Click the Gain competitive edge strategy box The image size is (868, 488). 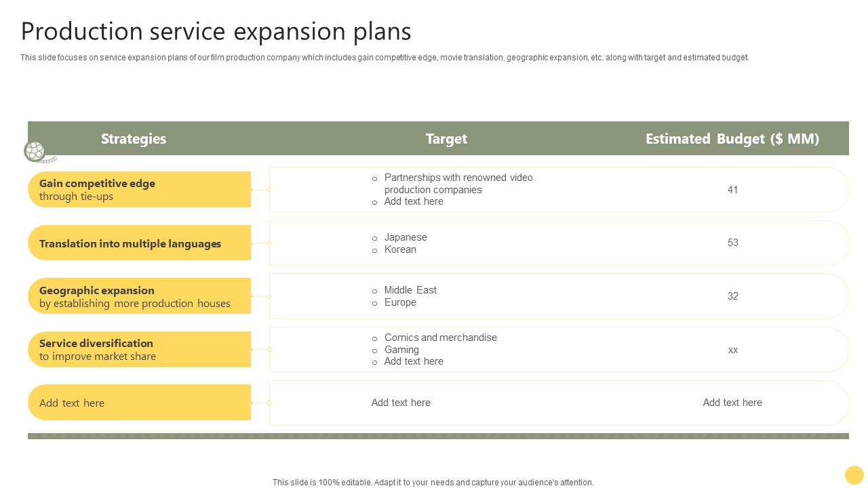140,190
